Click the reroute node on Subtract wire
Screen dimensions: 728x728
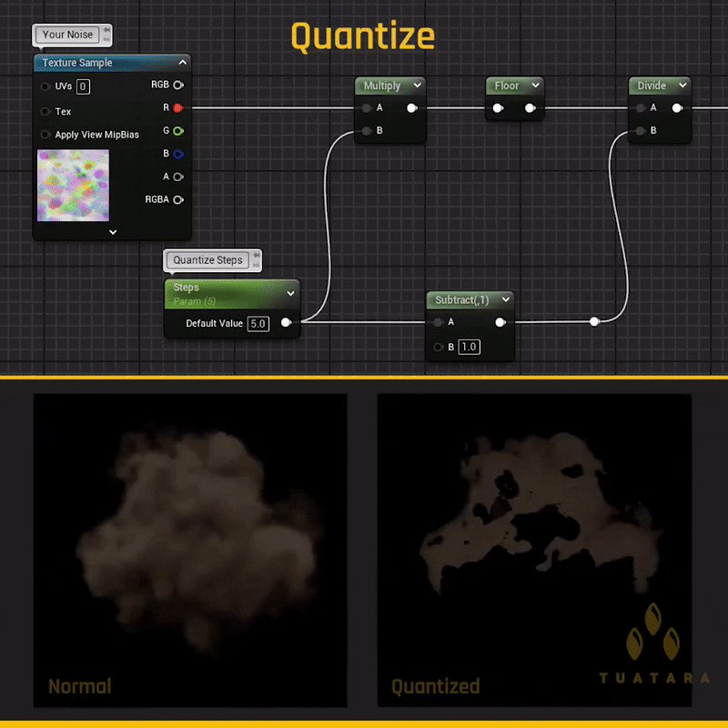pyautogui.click(x=594, y=321)
